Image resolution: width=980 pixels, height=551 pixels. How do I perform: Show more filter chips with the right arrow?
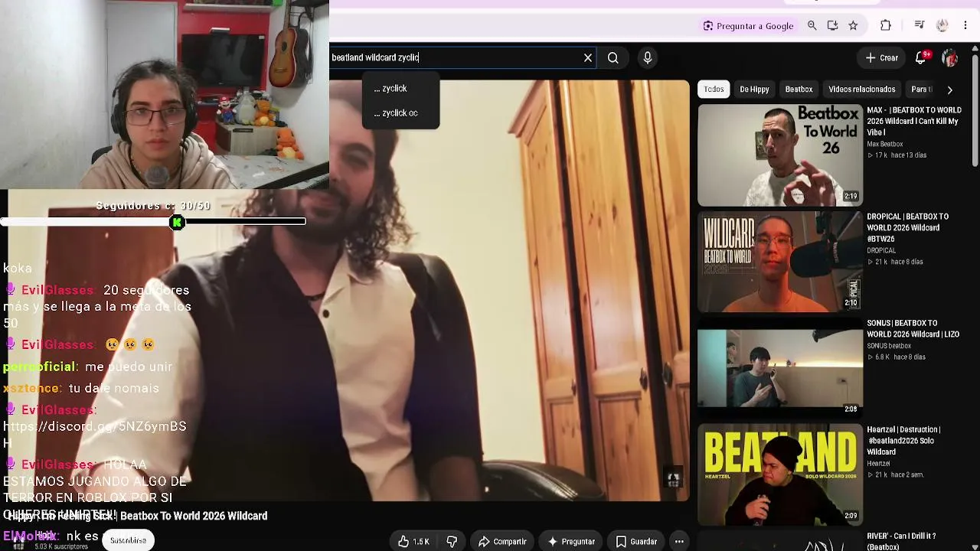tap(950, 90)
